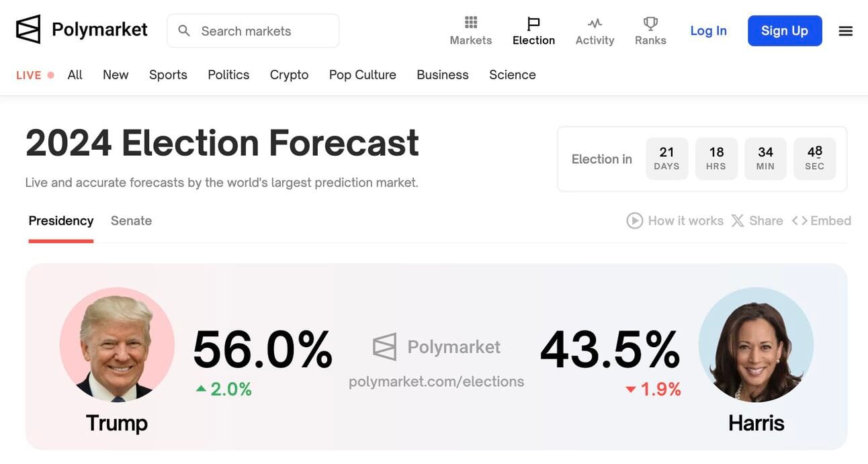This screenshot has height=464, width=868.
Task: Go to the Pop Culture category
Action: (x=362, y=75)
